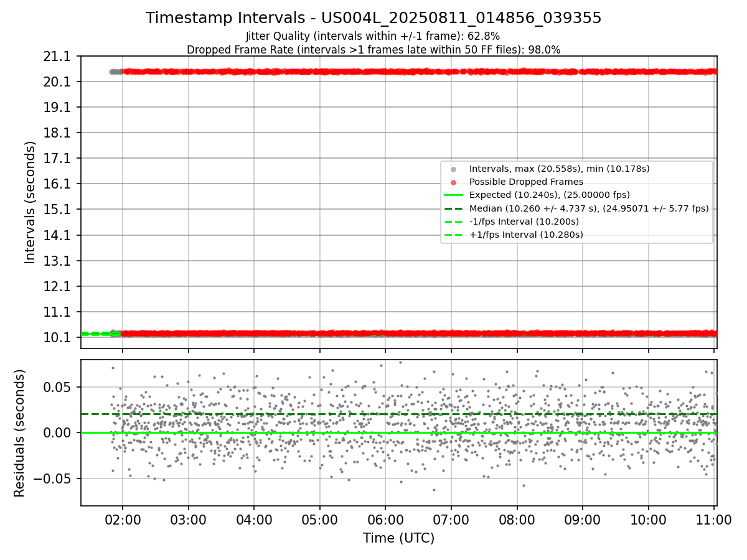This screenshot has height=560, width=747.
Task: Click legend entry Intervals, max (20.558s)
Action: pyautogui.click(x=559, y=169)
